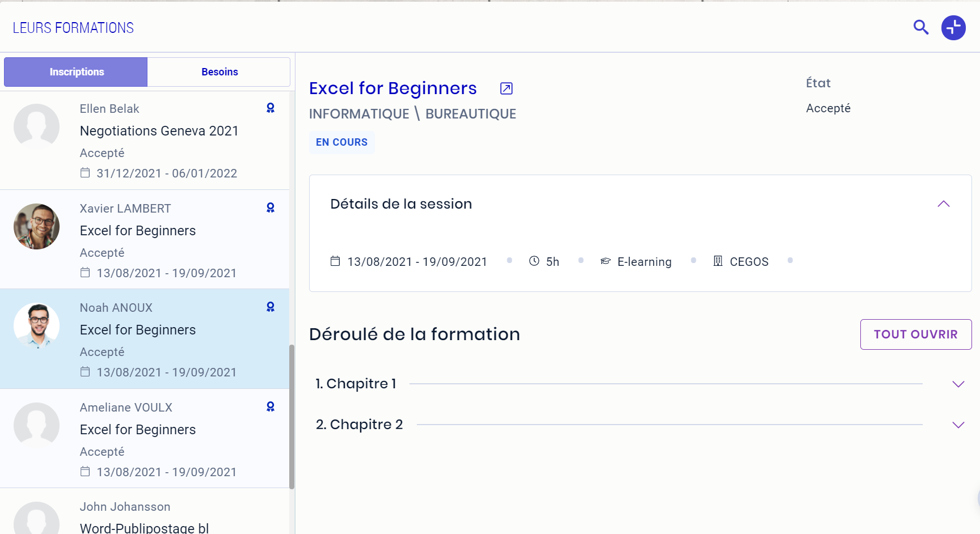980x534 pixels.
Task: Open the Excel for Beginners title link
Action: click(x=393, y=88)
